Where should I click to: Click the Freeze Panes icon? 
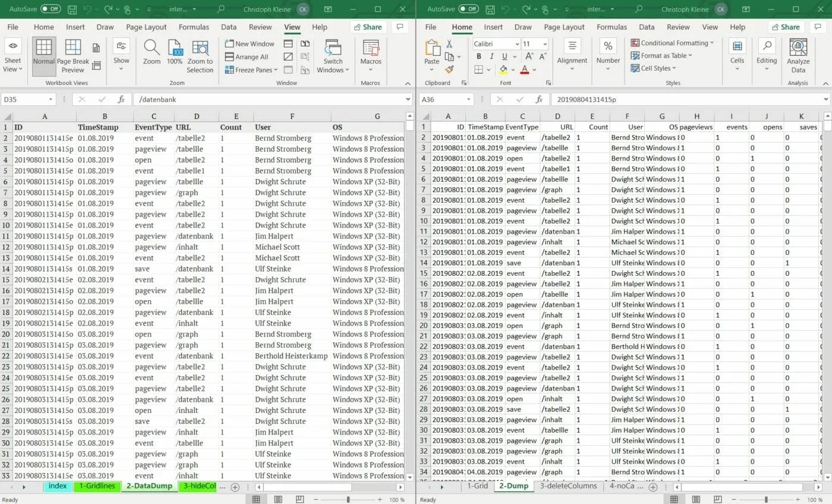pos(230,70)
